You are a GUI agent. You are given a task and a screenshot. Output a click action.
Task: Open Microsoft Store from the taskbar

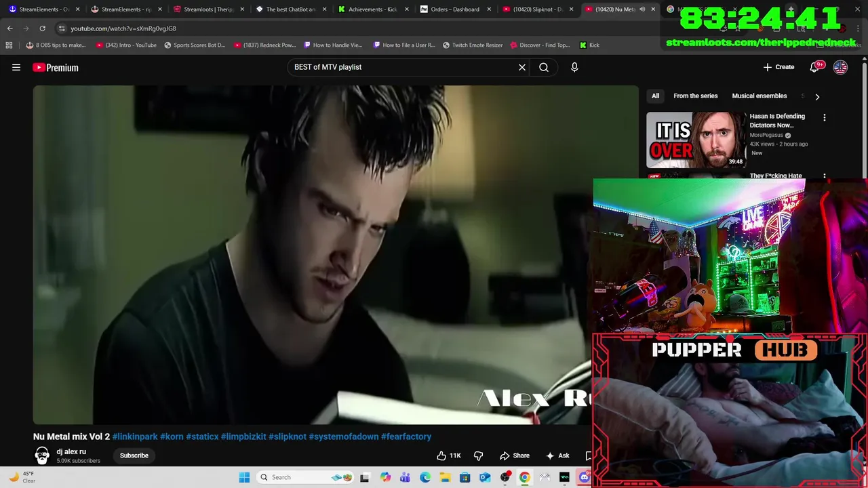465,477
